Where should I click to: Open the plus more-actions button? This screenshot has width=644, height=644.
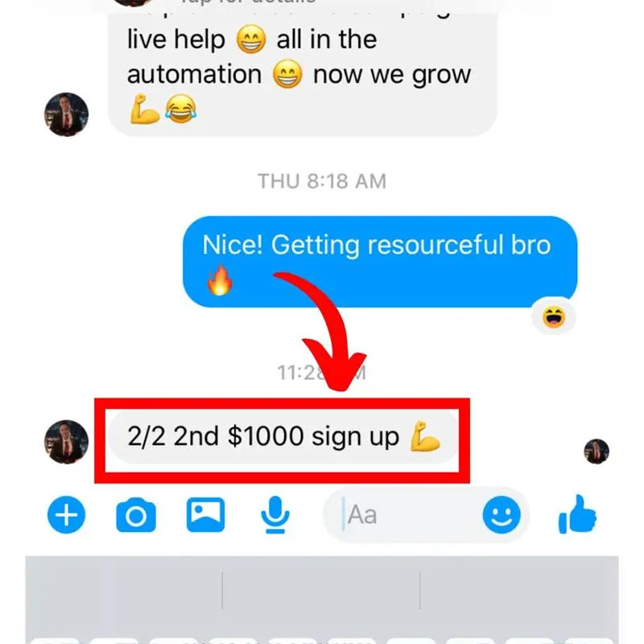pos(66,514)
